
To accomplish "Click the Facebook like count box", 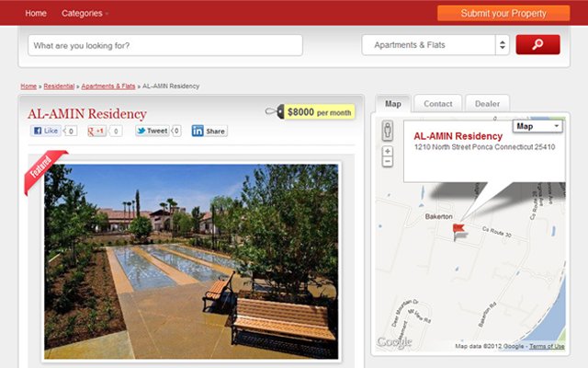I will [71, 131].
